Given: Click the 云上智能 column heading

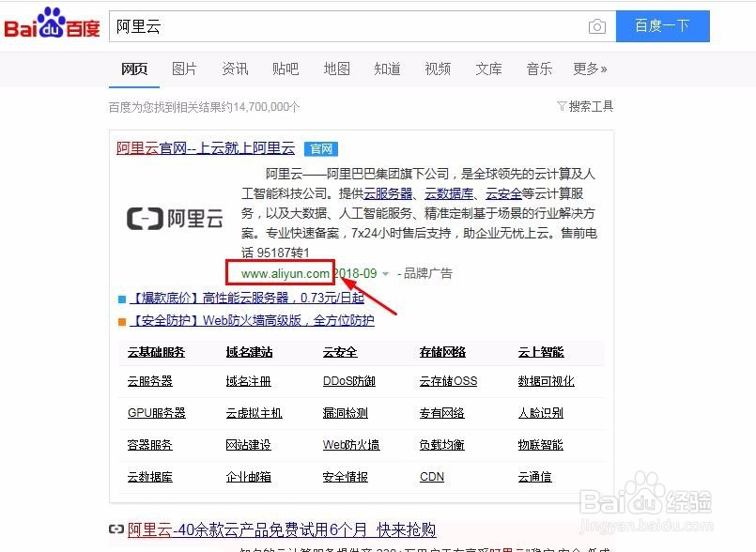Looking at the screenshot, I should [x=541, y=352].
